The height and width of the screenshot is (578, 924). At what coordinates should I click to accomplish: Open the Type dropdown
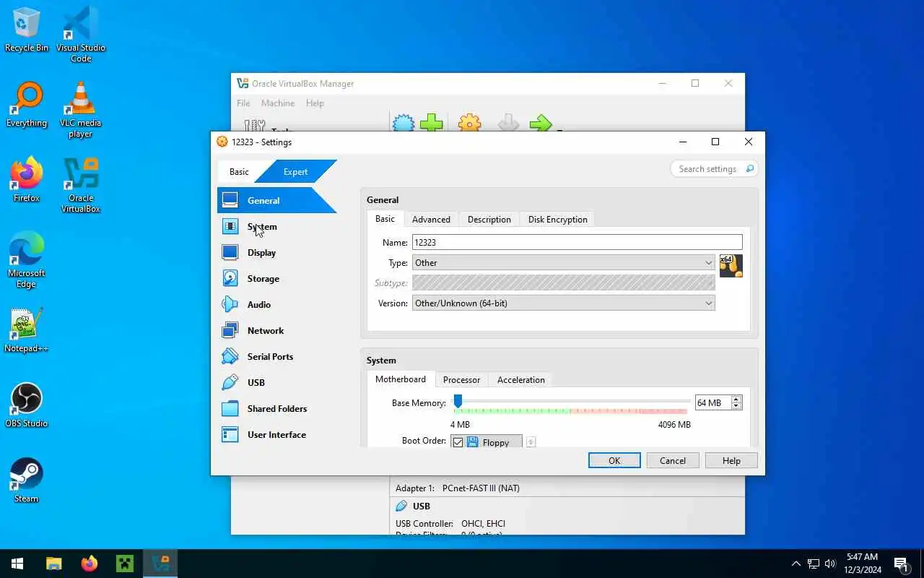[x=564, y=262]
